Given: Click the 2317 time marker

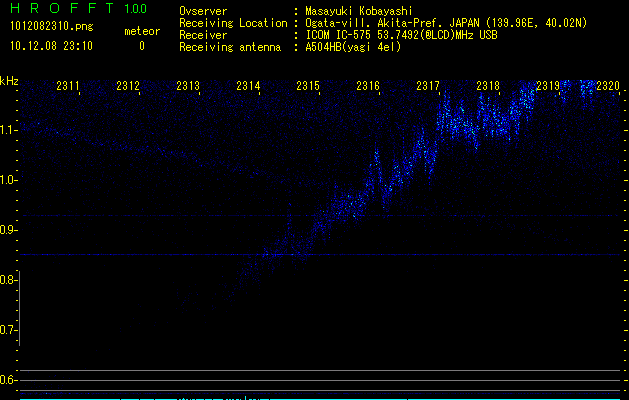Looking at the screenshot, I should point(428,85).
